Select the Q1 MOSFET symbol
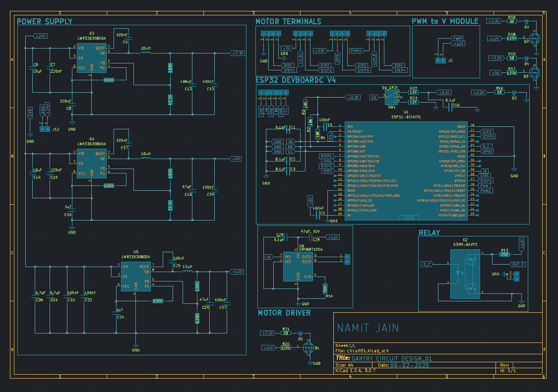Screen dimensions: 558x392 308,347
